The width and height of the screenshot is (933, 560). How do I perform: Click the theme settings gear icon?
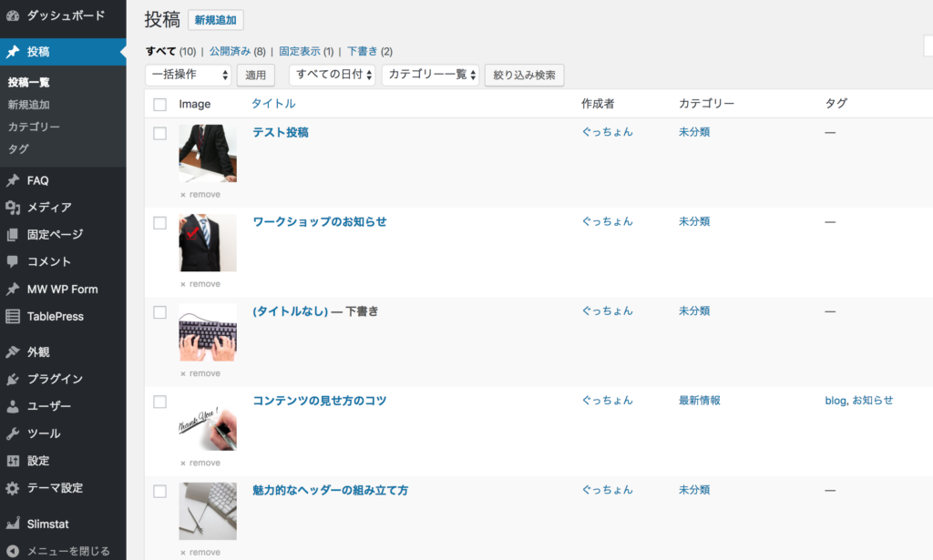pos(13,488)
